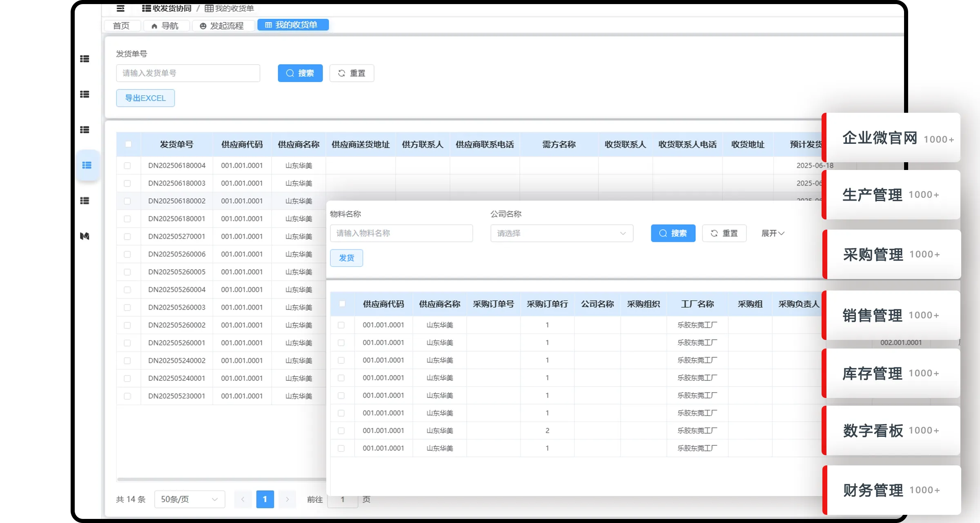Tick the select-all checkbox in the 供应商代码 table
Viewport: 980px width, 523px height.
(342, 304)
